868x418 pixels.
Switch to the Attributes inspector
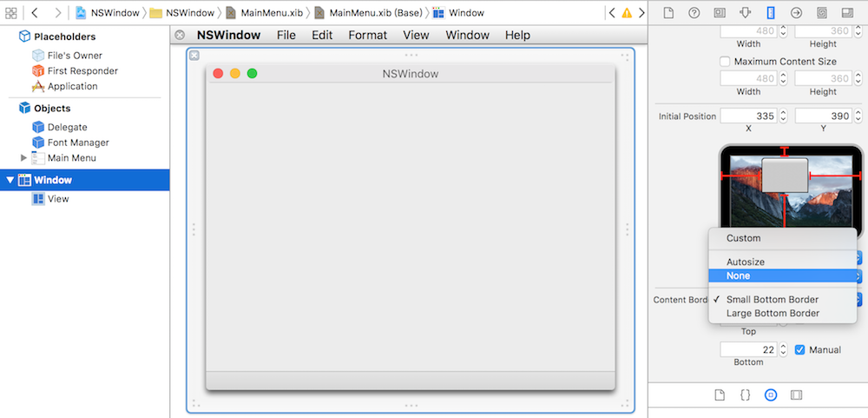click(x=745, y=13)
